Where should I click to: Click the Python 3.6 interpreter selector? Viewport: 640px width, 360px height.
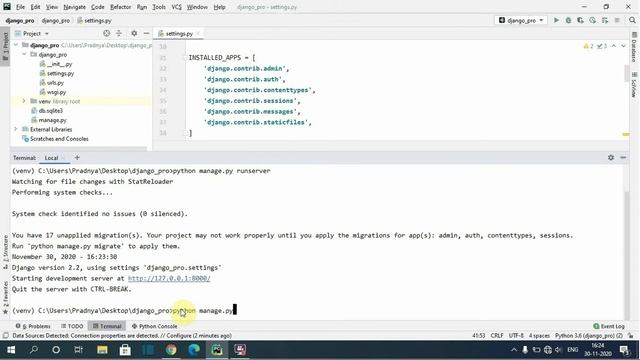(x=589, y=336)
